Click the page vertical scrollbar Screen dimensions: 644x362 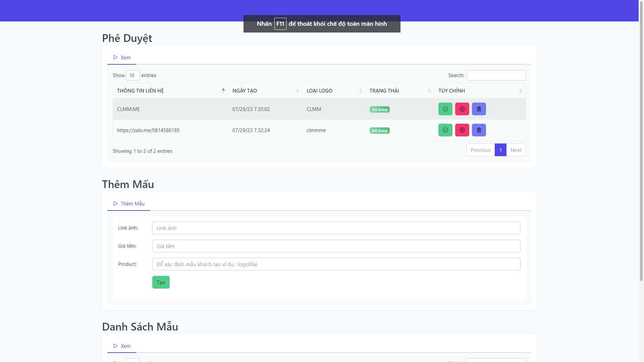click(641, 141)
